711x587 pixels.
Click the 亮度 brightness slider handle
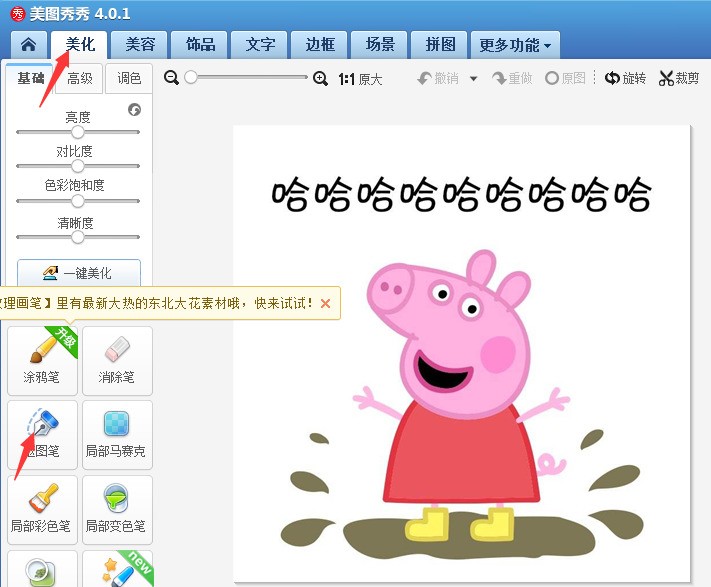(78, 132)
